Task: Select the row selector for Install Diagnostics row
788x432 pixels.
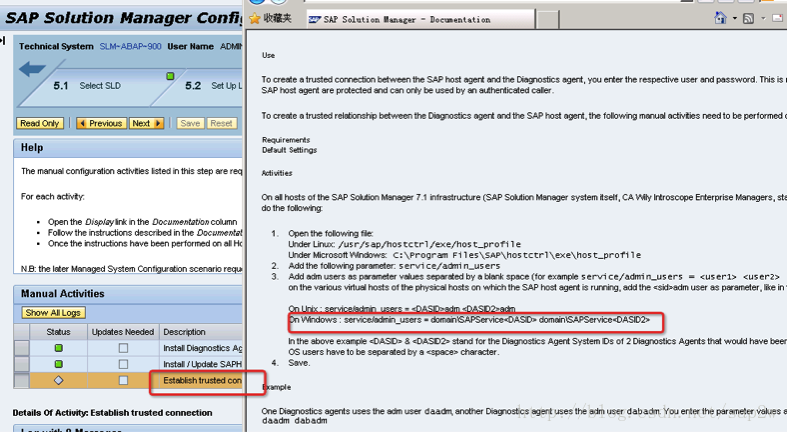Action: pos(22,348)
